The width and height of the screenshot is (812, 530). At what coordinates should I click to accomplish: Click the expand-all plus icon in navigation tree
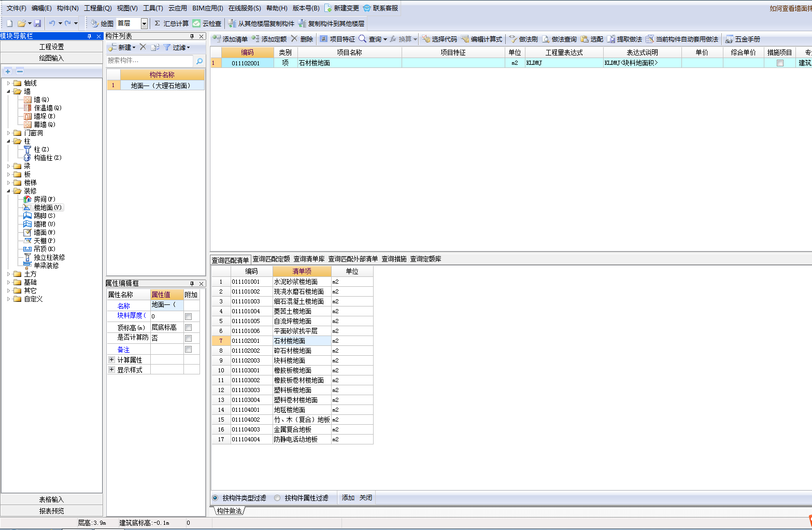(8, 71)
